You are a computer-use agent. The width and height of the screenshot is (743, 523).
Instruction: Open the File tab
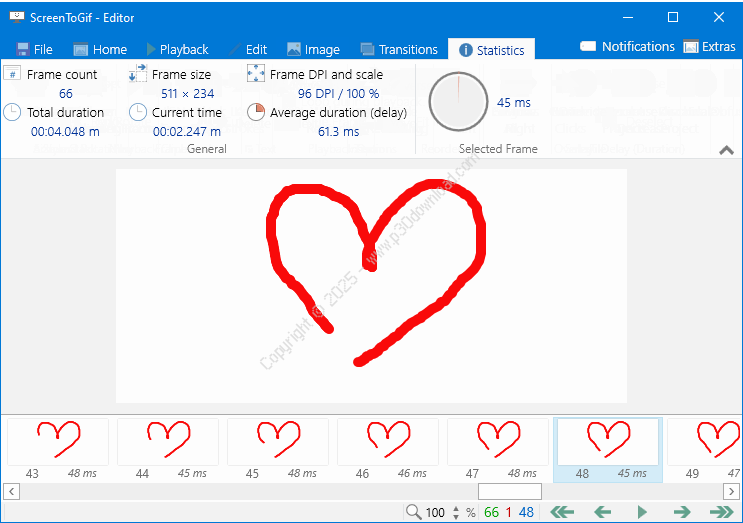coord(34,49)
